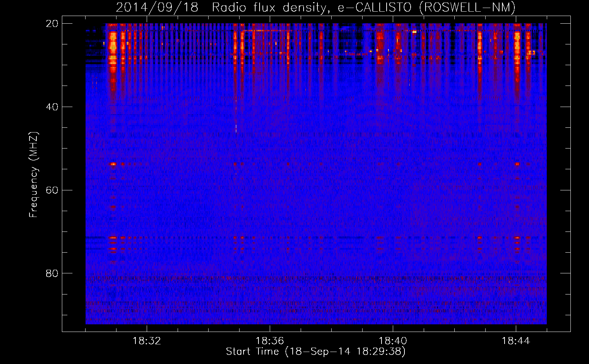This screenshot has height=364, width=589.
Task: Click the 18:40 time tick label
Action: pyautogui.click(x=393, y=341)
